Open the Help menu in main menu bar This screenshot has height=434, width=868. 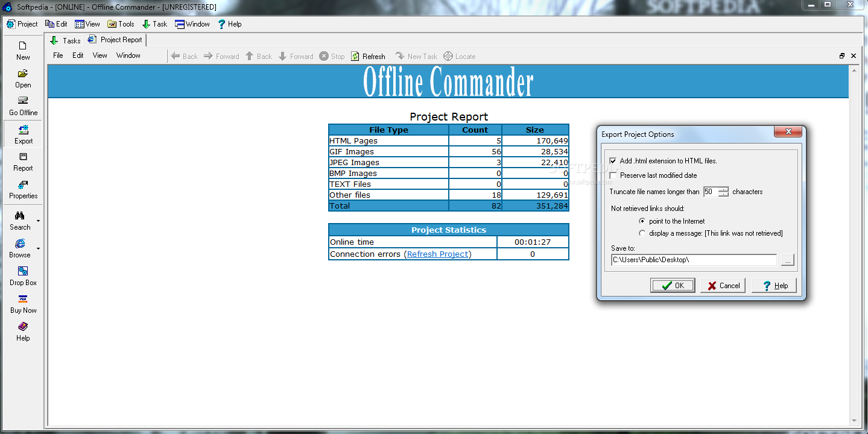229,24
